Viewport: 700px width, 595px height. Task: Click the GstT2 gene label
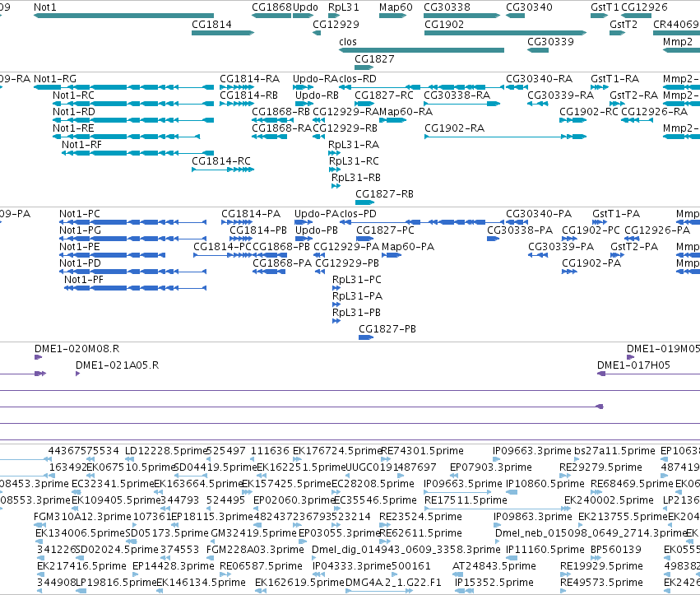[x=624, y=24]
